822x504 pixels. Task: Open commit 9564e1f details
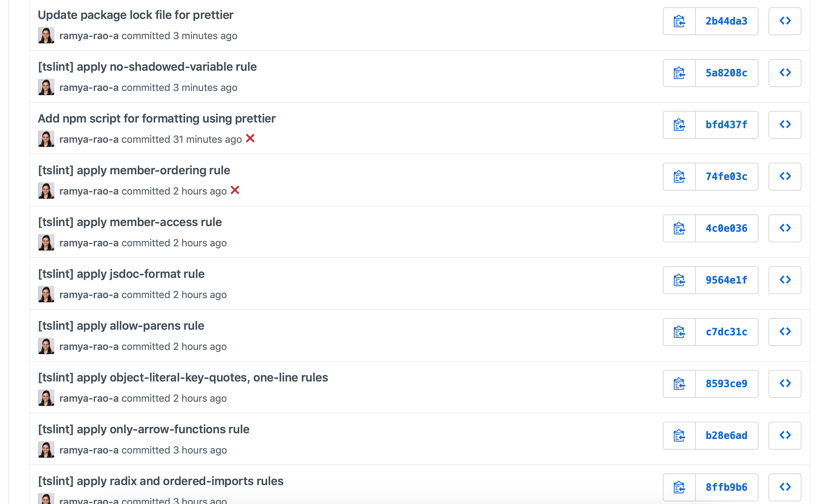[726, 280]
